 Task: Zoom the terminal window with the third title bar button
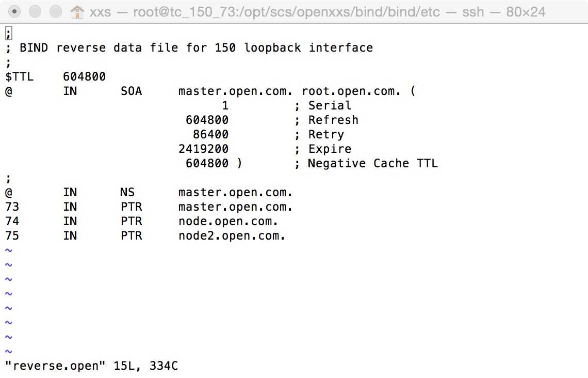point(55,11)
